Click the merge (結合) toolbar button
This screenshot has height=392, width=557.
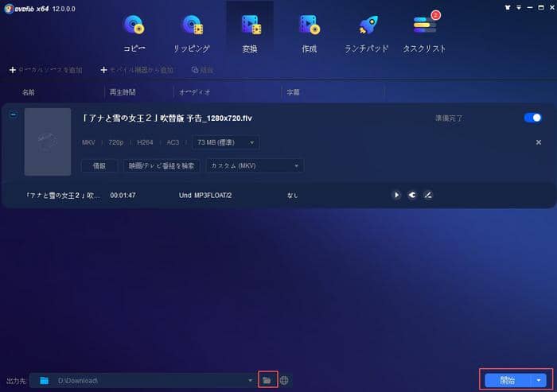click(x=202, y=70)
